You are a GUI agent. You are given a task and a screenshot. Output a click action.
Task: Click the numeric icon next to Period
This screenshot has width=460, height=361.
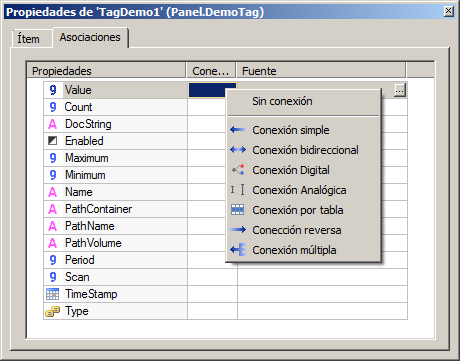click(53, 260)
